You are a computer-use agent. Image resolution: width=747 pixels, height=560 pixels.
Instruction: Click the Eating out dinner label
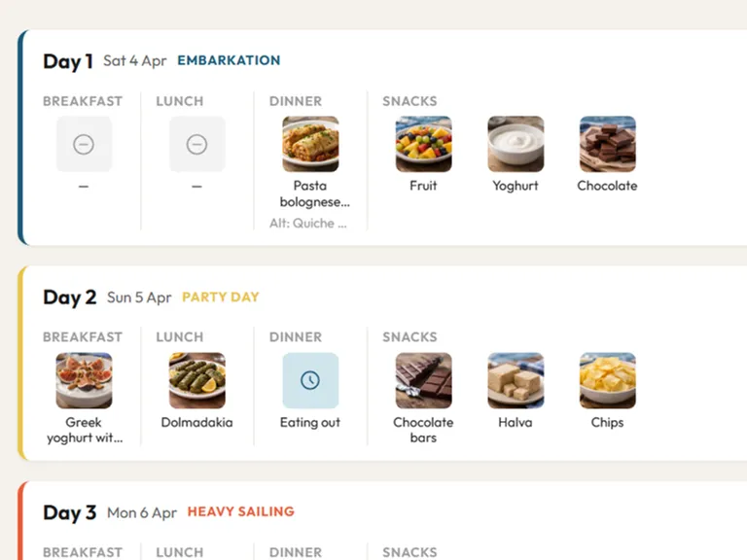(x=310, y=423)
